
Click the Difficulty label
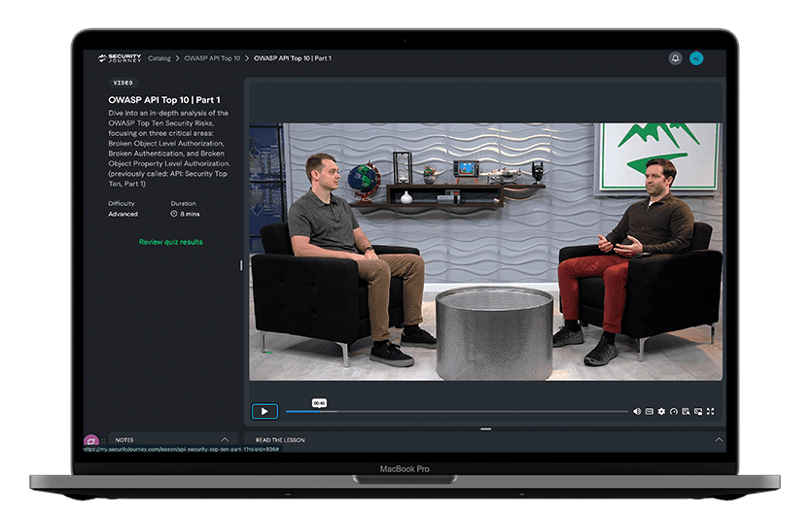(122, 203)
